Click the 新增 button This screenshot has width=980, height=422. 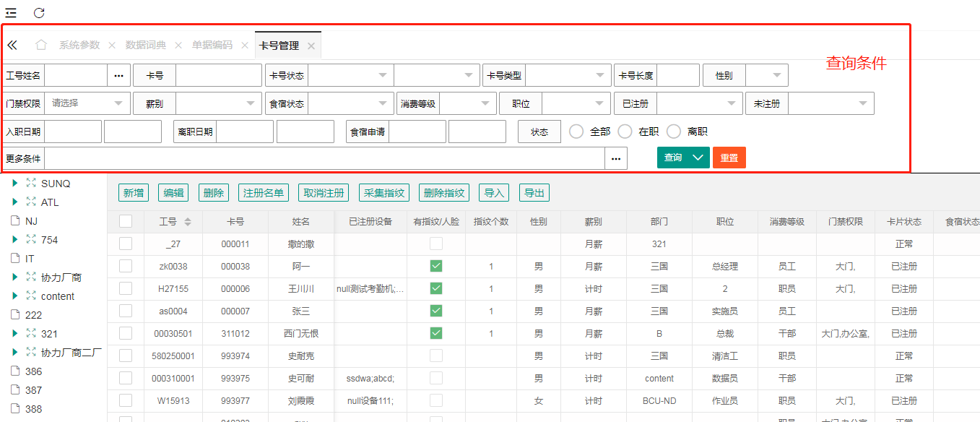(x=134, y=193)
